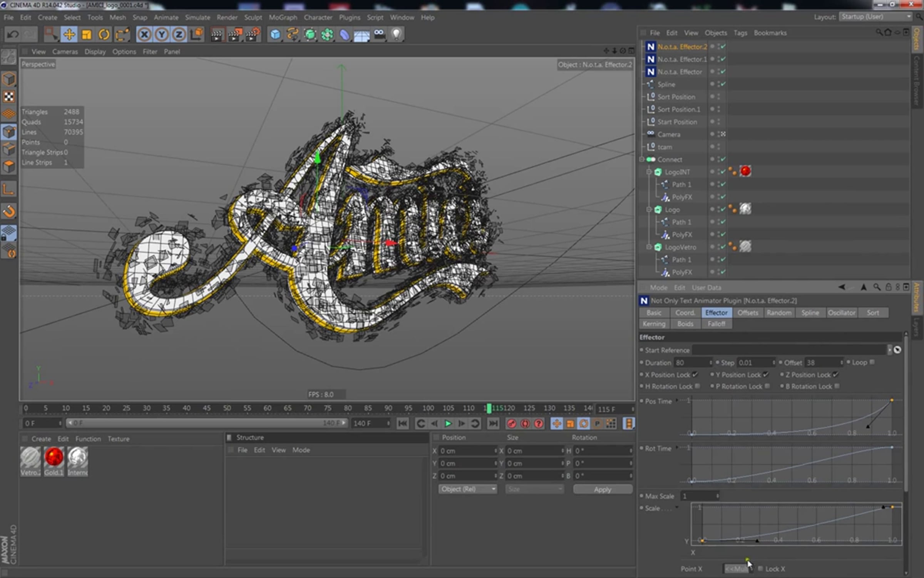Expand the Rot Time curve options arrow
Screen dimensions: 924x578
(x=676, y=448)
